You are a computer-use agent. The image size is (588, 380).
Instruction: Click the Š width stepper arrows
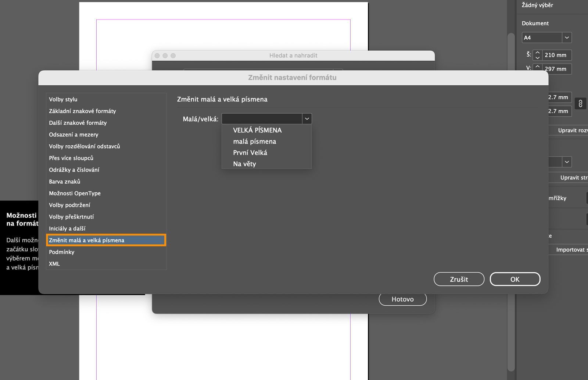(538, 55)
